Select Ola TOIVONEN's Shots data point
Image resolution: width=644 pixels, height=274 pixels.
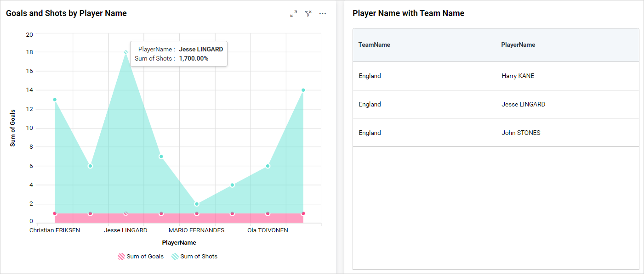pos(268,166)
